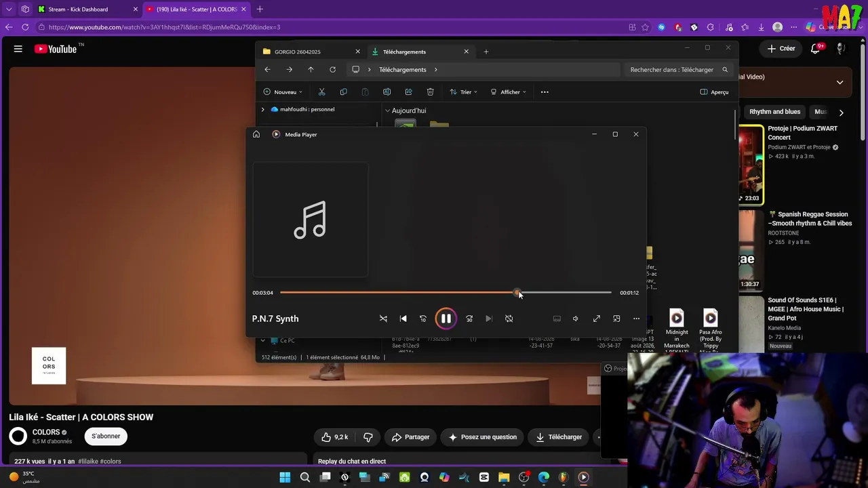Close the GORGIO 26042025 Explorer tab
The width and height of the screenshot is (868, 488).
357,52
